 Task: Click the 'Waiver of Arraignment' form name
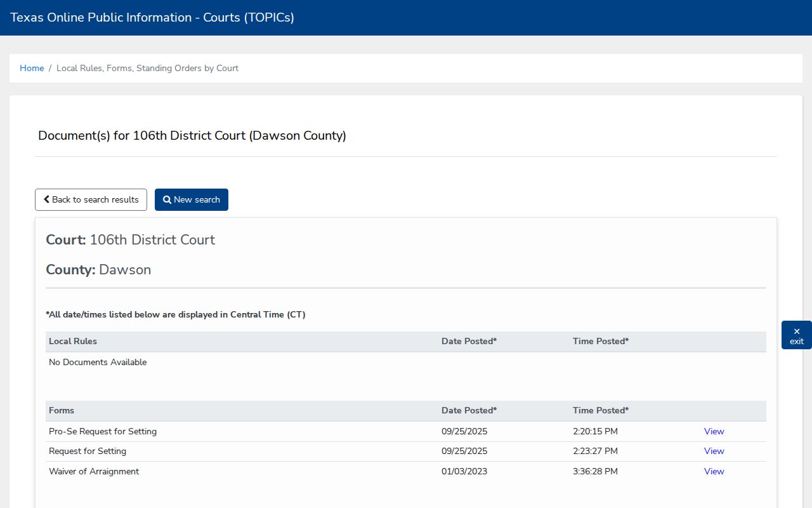point(94,471)
